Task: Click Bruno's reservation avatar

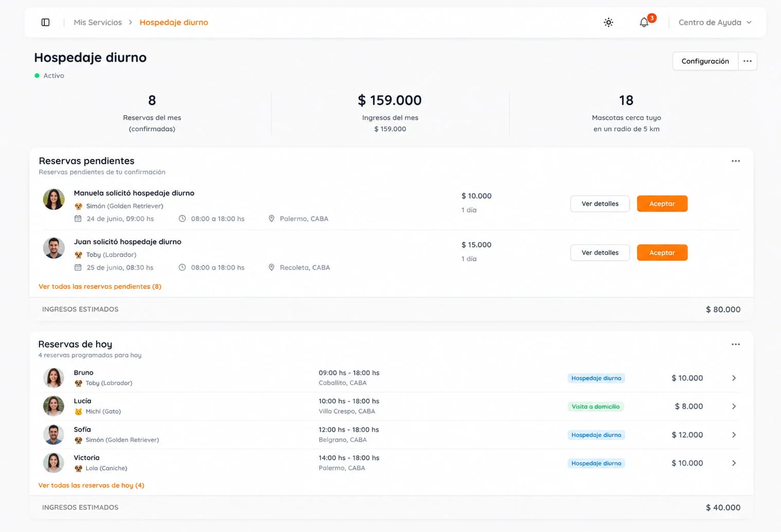Action: pyautogui.click(x=54, y=378)
